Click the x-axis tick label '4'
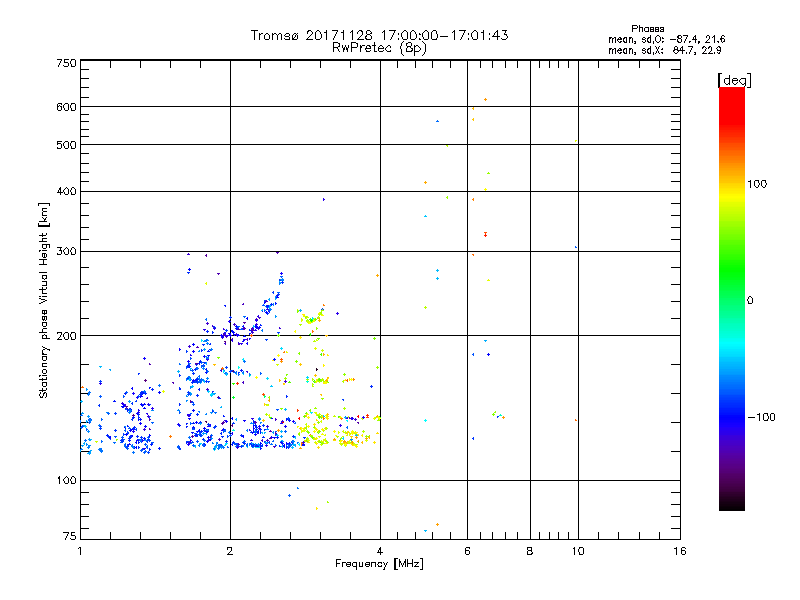800x600 pixels. point(380,551)
